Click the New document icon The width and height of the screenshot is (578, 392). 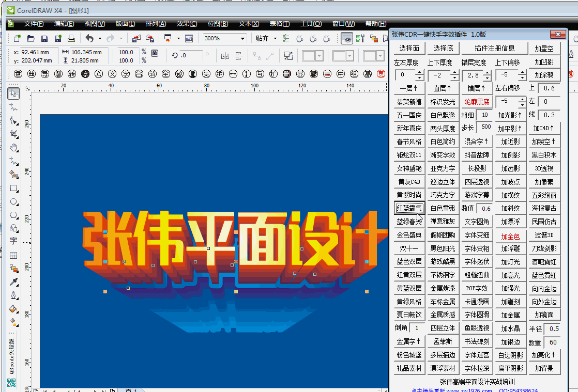17,38
